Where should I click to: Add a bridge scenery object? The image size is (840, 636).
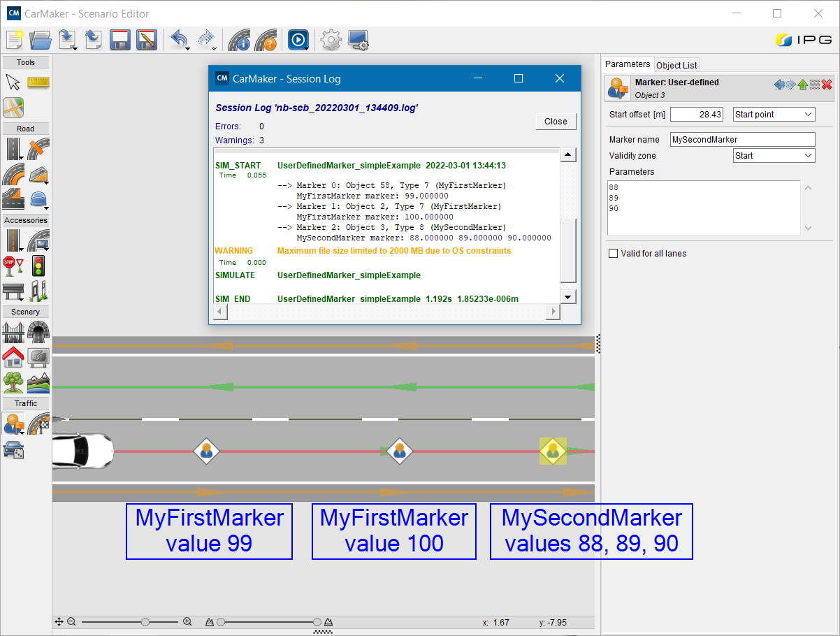tap(13, 332)
